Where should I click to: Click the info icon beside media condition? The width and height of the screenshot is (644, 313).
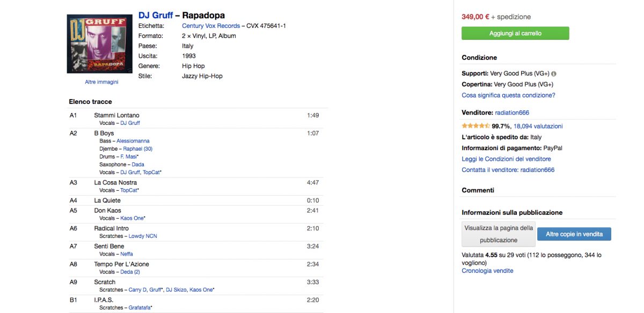click(x=554, y=74)
